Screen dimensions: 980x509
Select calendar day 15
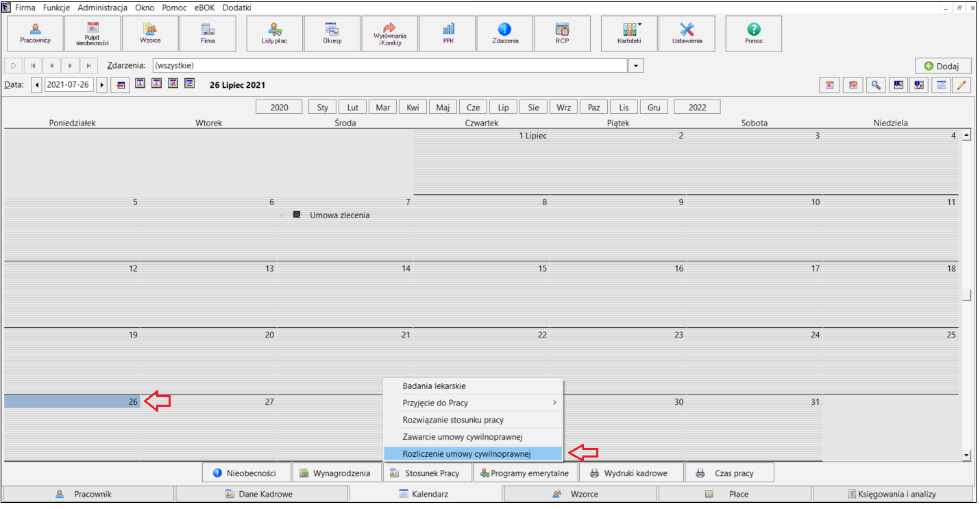pyautogui.click(x=482, y=295)
